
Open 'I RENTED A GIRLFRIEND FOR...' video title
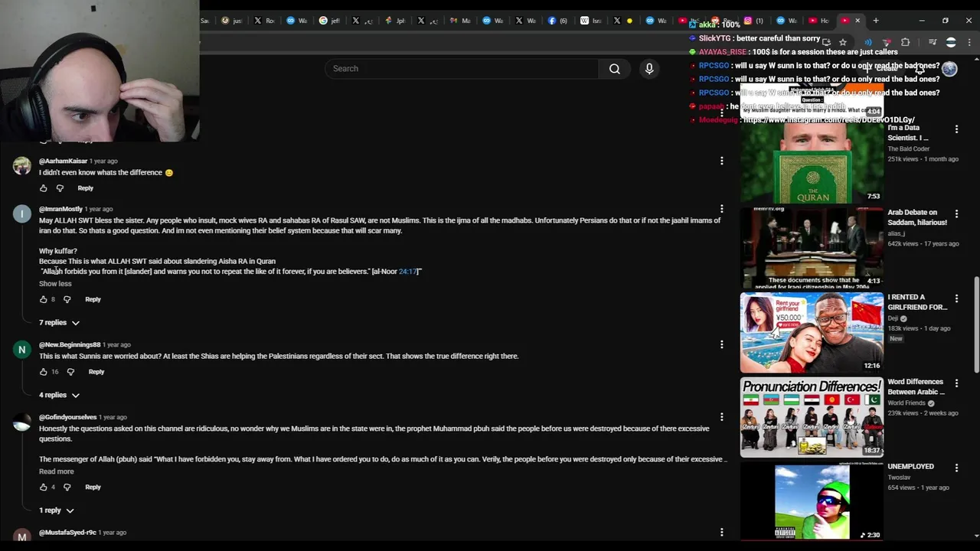coord(917,302)
